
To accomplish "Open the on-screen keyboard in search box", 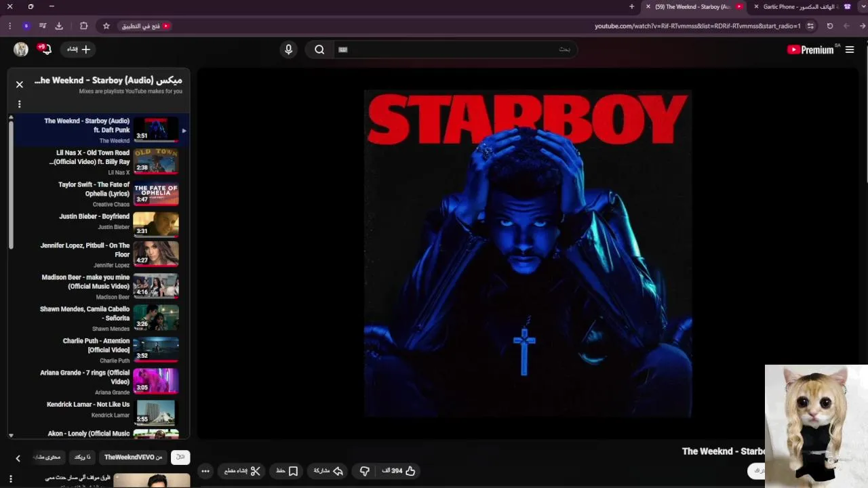I will 343,49.
